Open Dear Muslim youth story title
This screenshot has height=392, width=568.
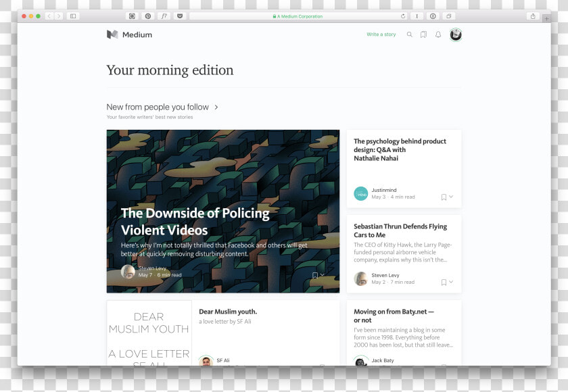228,312
